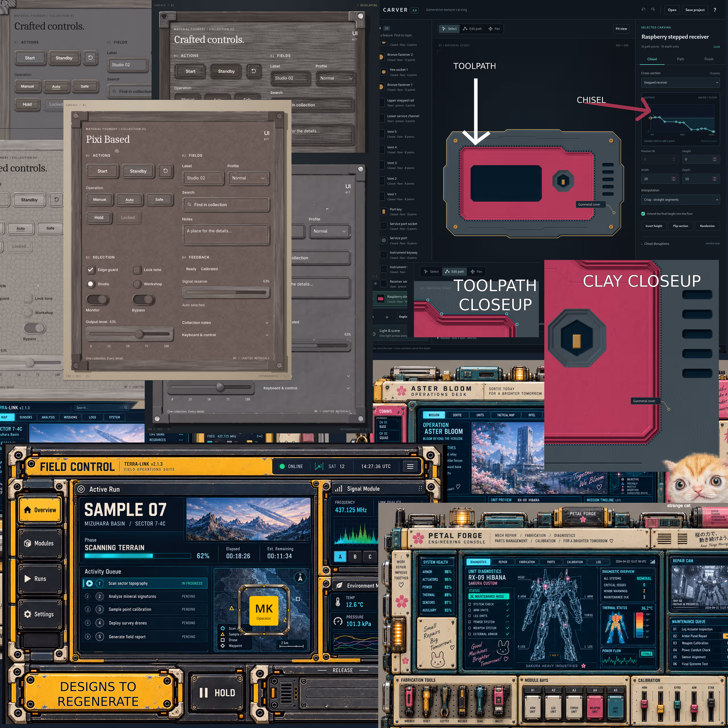Check Lock tone box in Pixi Based panel

point(137,270)
